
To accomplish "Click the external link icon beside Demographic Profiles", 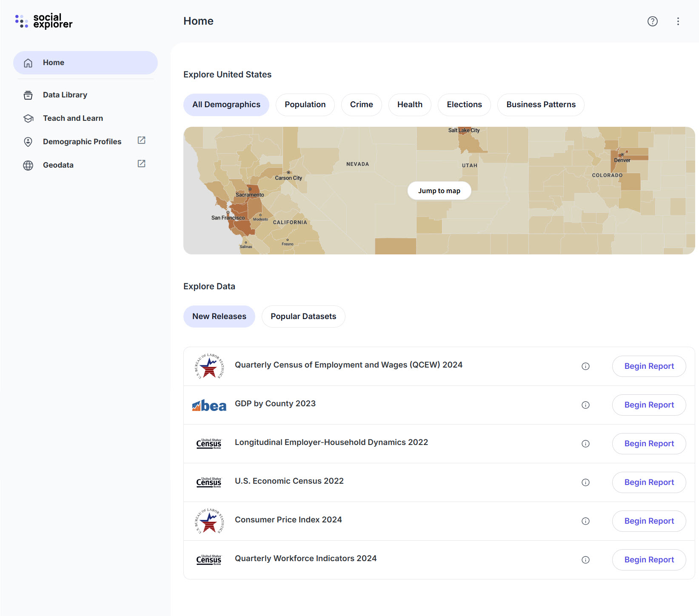I will click(x=142, y=140).
